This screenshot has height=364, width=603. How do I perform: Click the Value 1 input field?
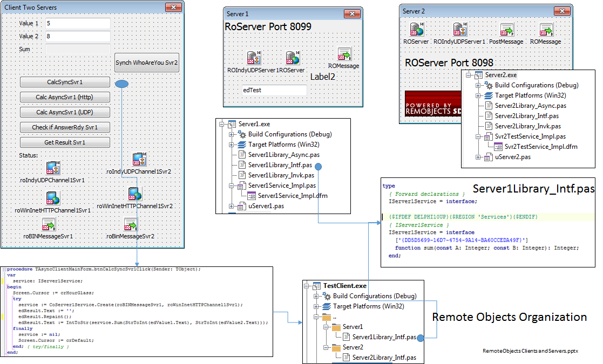[x=78, y=24]
